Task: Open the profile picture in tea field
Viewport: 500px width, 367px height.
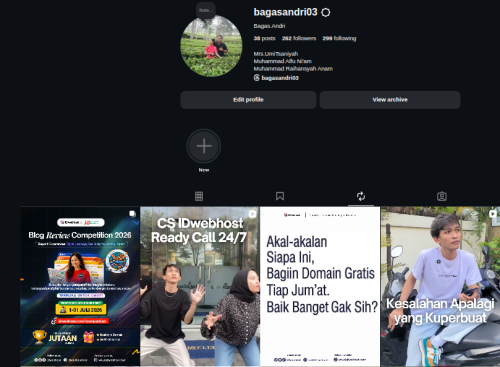Action: (x=211, y=46)
